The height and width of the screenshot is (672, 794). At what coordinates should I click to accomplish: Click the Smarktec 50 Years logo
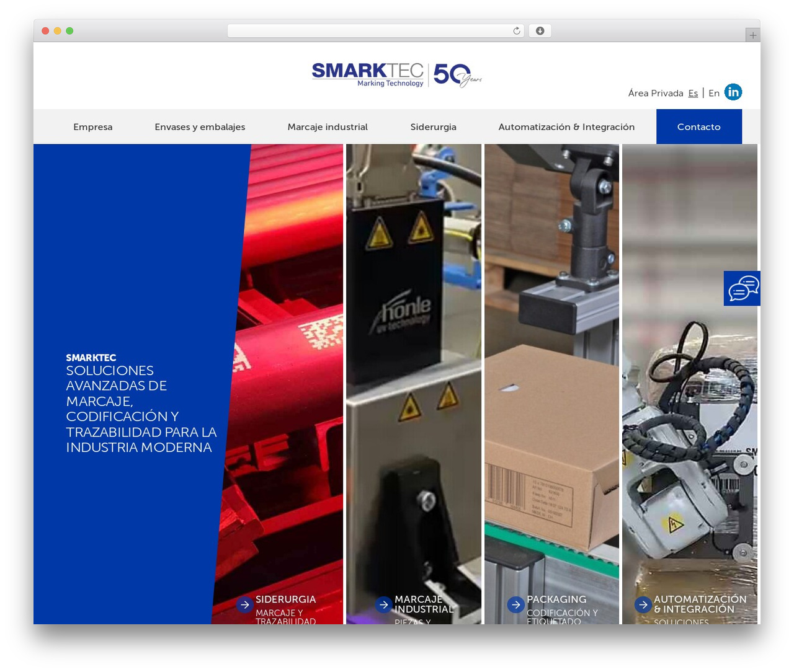(x=397, y=74)
